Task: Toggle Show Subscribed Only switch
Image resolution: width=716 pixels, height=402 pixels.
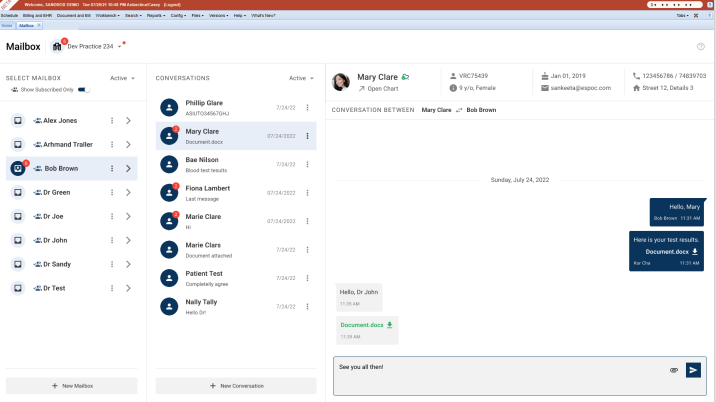Action: tap(84, 90)
